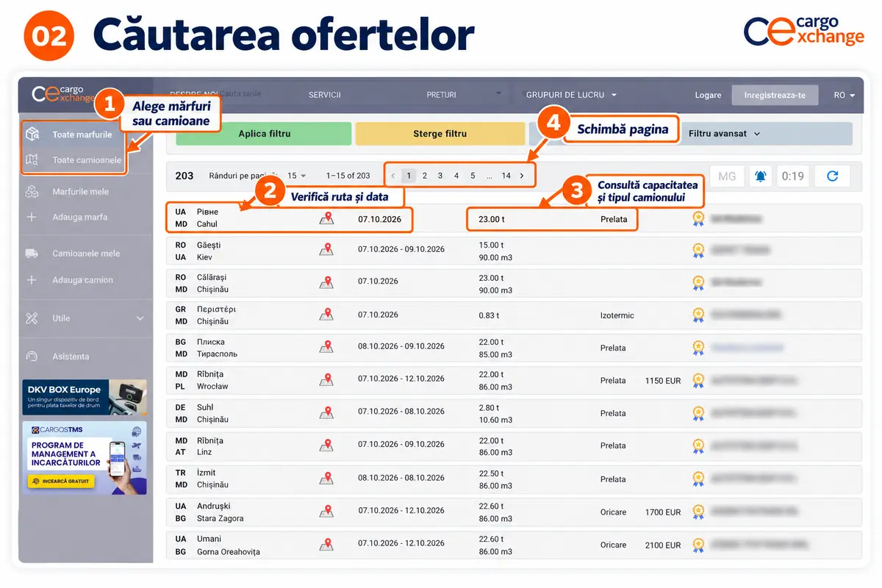Image resolution: width=882 pixels, height=588 pixels.
Task: Click badge icon in Găești-Kiev row
Action: [x=698, y=251]
